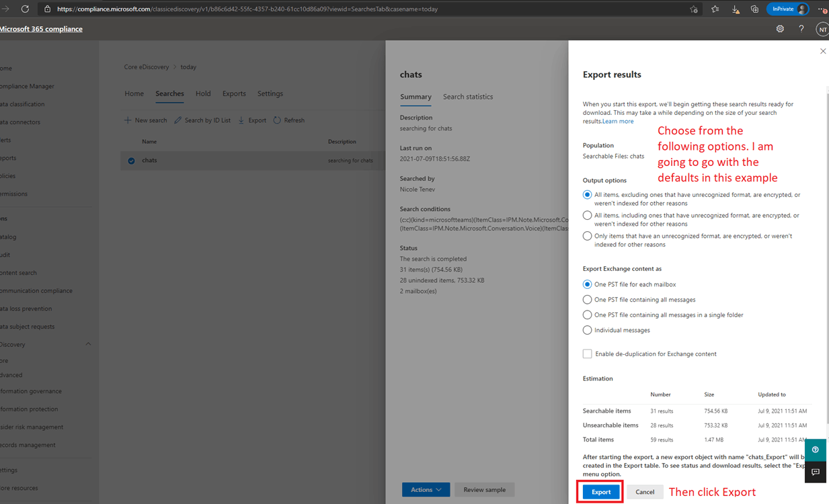Open the browser downloads icon

pos(735,9)
